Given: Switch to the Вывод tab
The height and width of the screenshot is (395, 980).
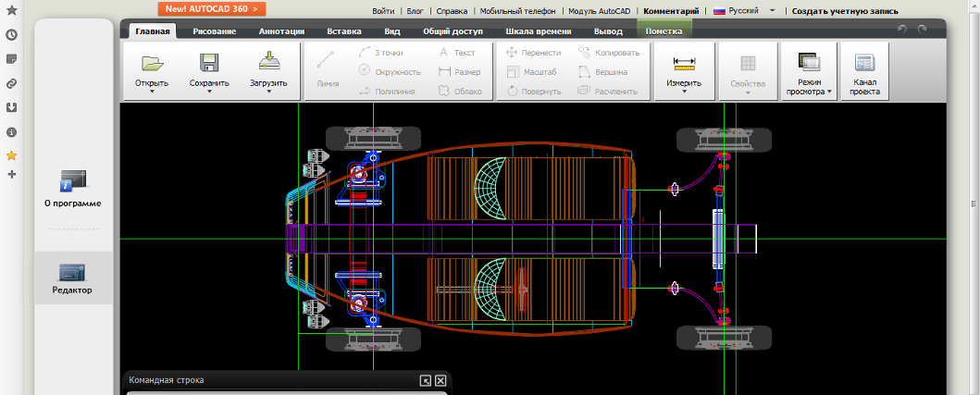Looking at the screenshot, I should click(x=608, y=31).
